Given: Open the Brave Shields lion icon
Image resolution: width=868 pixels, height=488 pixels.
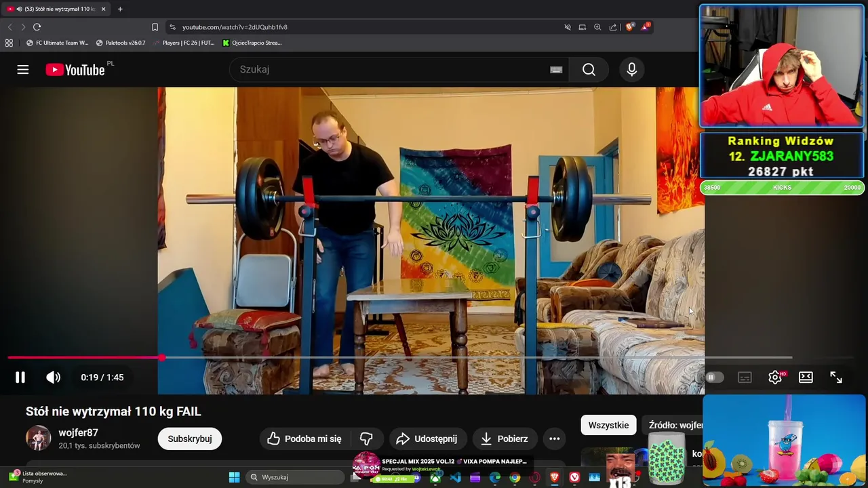Looking at the screenshot, I should [630, 27].
